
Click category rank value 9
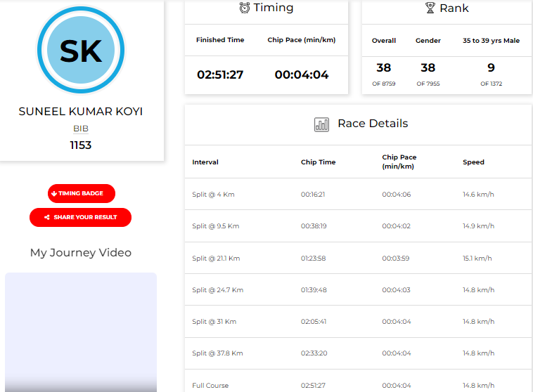coord(491,67)
